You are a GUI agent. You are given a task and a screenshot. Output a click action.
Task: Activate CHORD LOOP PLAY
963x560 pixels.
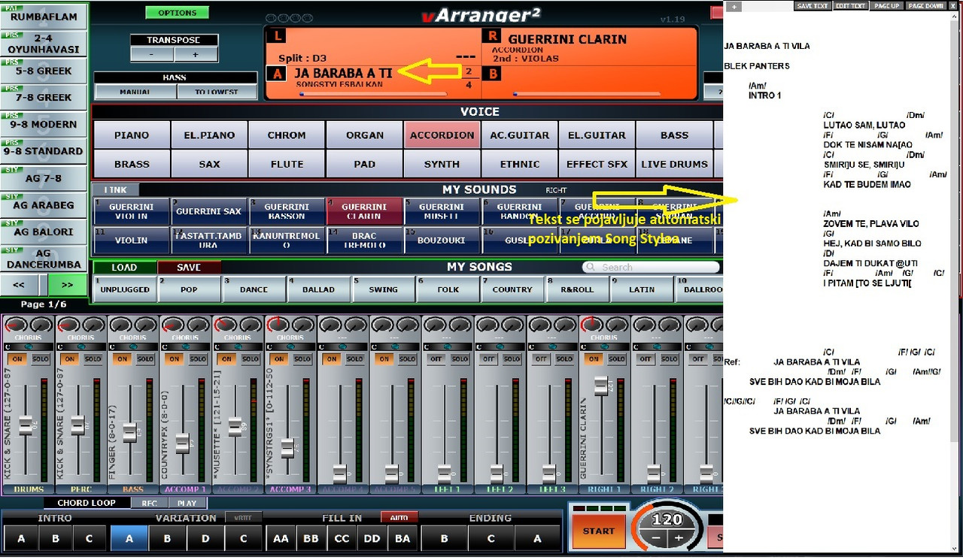click(x=187, y=503)
